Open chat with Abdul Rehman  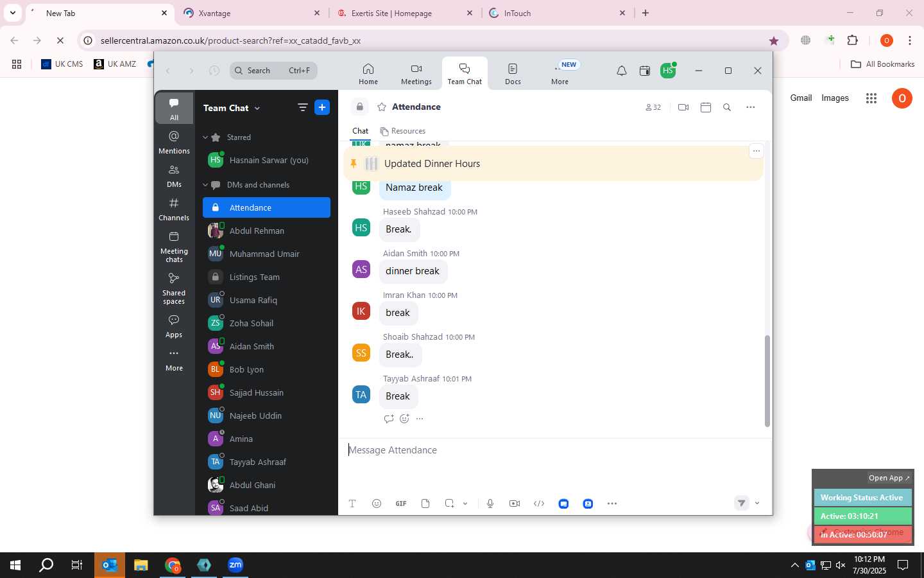pos(266,231)
